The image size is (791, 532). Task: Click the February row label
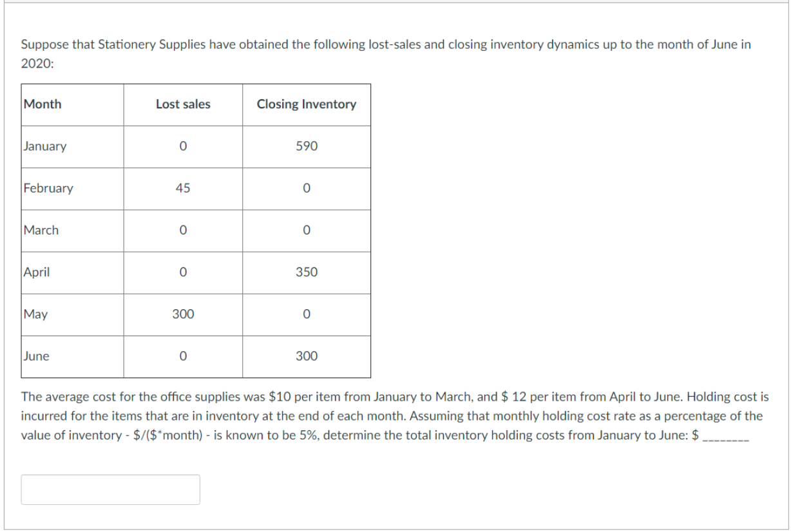[45, 188]
